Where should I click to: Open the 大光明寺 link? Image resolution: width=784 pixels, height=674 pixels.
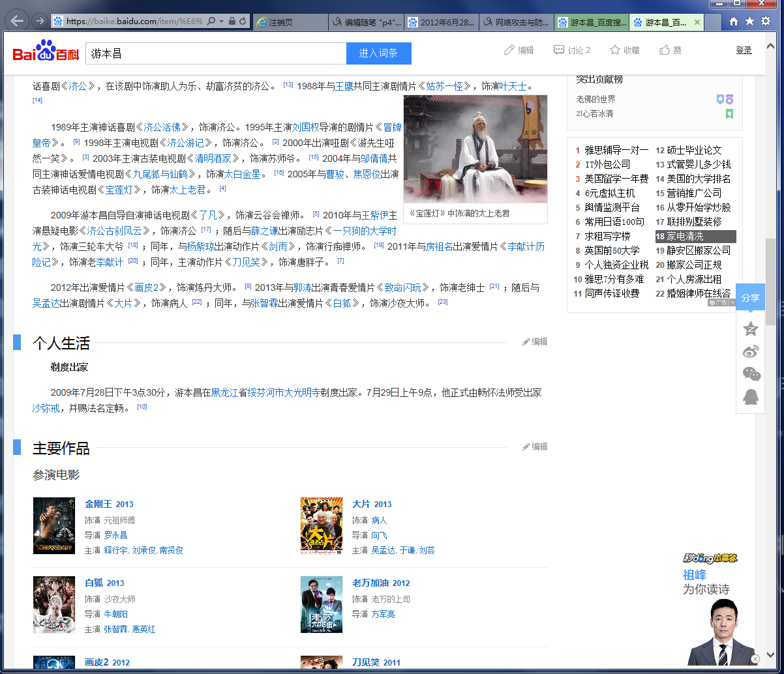[x=302, y=393]
